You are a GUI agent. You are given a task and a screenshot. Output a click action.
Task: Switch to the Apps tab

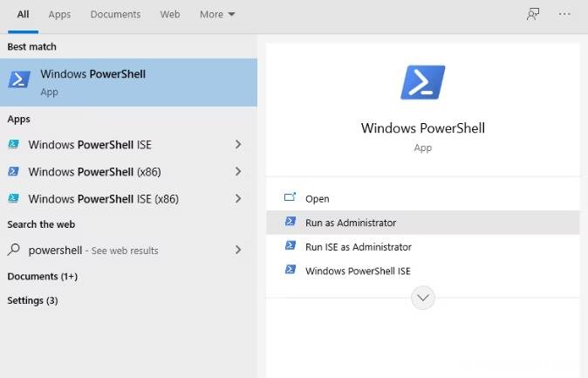[x=59, y=15]
